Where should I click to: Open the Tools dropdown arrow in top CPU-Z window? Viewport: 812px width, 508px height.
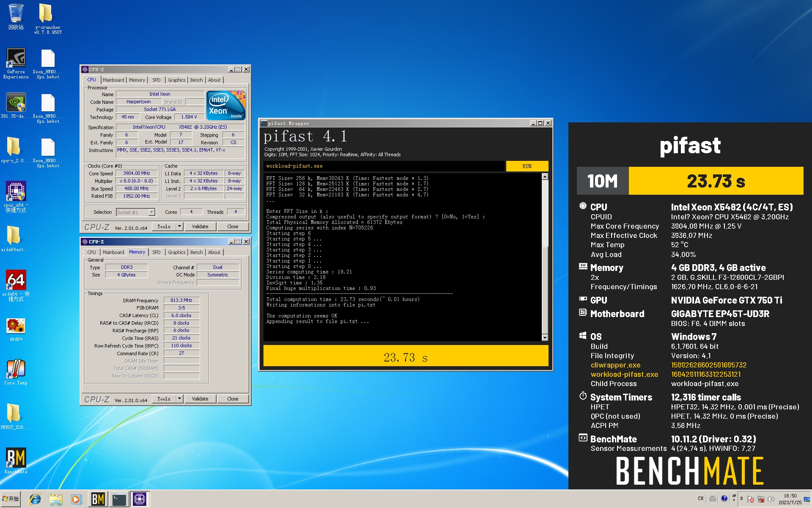[x=179, y=226]
